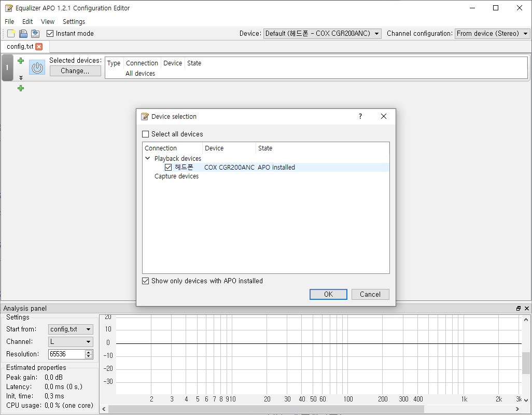The image size is (532, 415).
Task: Click the "Peak gain:" value 0,0 dB
Action: point(53,377)
